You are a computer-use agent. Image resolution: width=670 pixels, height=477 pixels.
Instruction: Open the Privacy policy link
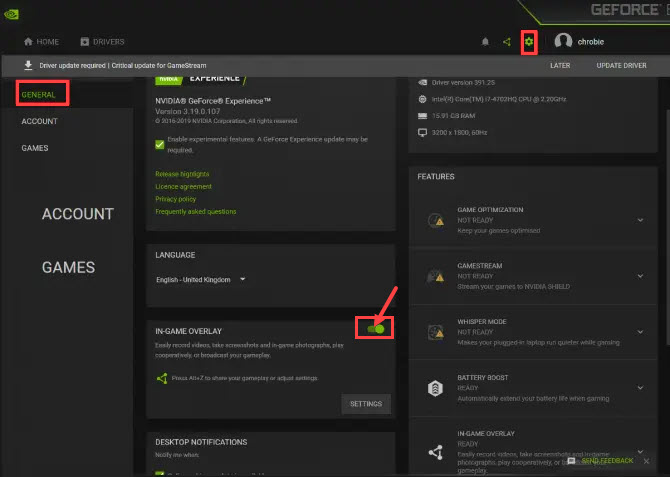coord(176,199)
